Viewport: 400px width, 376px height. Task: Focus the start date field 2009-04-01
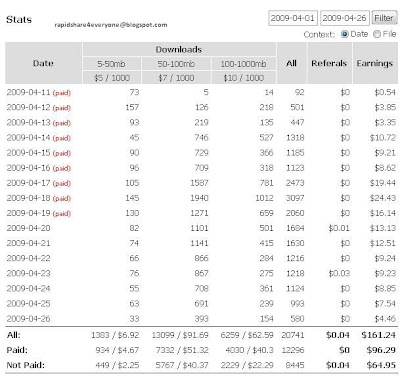point(293,18)
